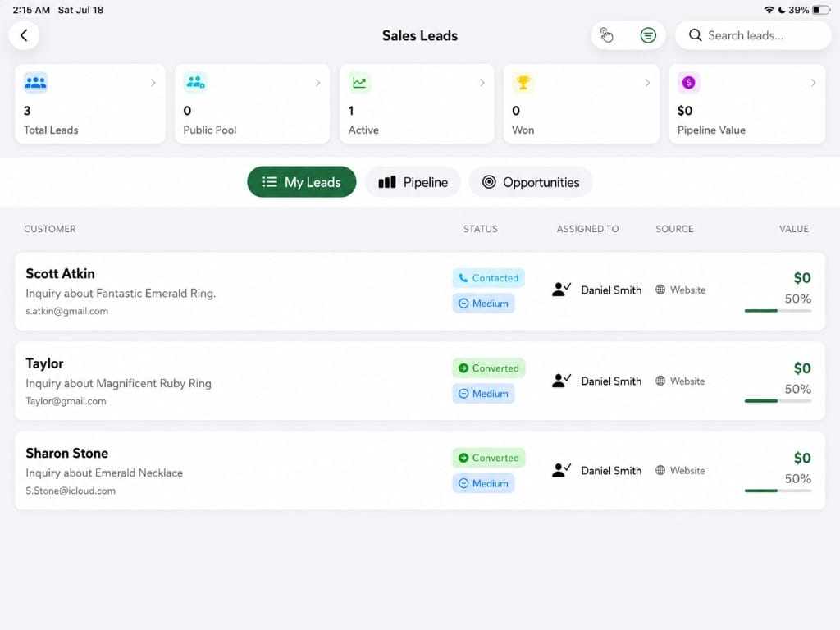Check the battery indicator in status bar
The width and height of the screenshot is (840, 630).
[x=820, y=10]
